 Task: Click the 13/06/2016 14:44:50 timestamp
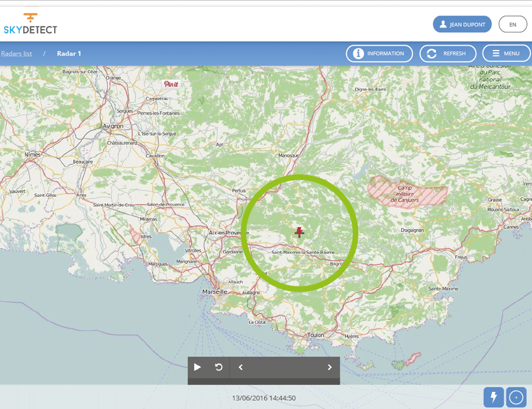point(264,398)
